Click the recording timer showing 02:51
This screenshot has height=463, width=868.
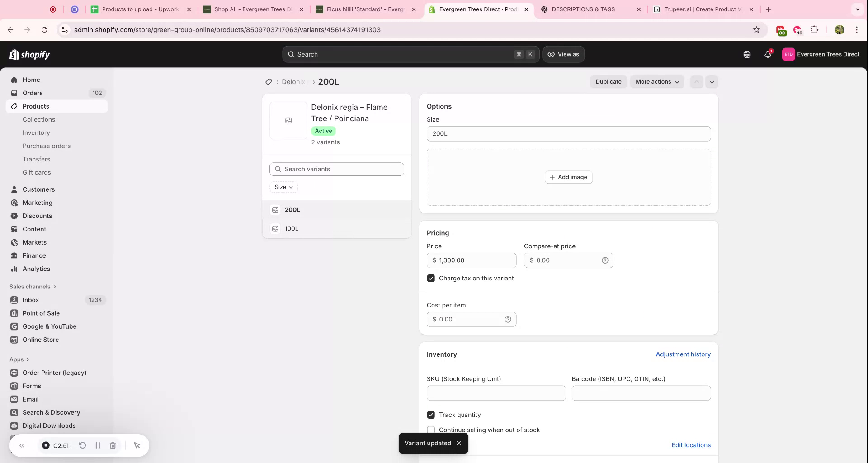(x=61, y=445)
